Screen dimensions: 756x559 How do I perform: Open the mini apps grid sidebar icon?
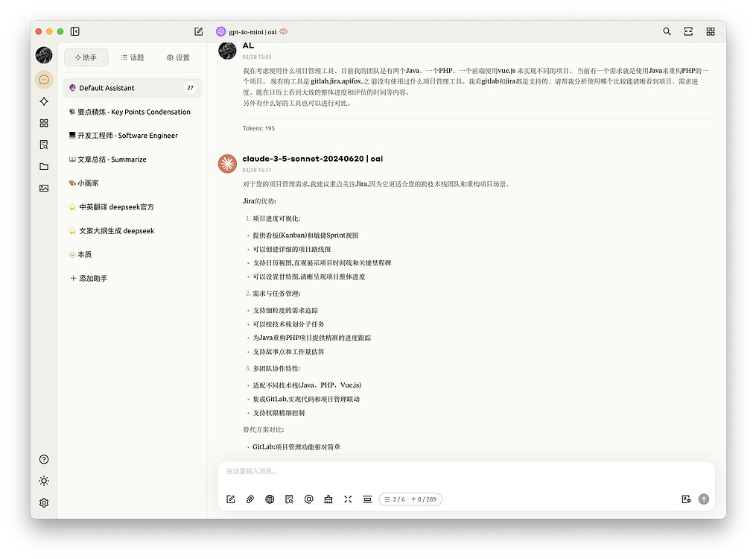(44, 123)
